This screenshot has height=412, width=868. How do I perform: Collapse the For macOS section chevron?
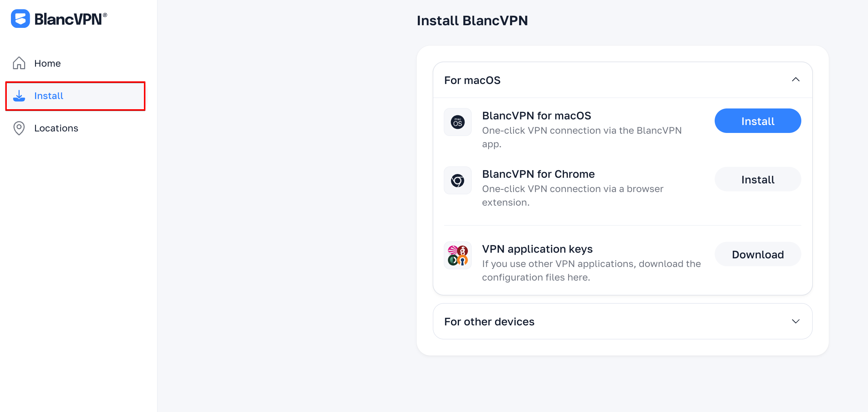tap(796, 79)
